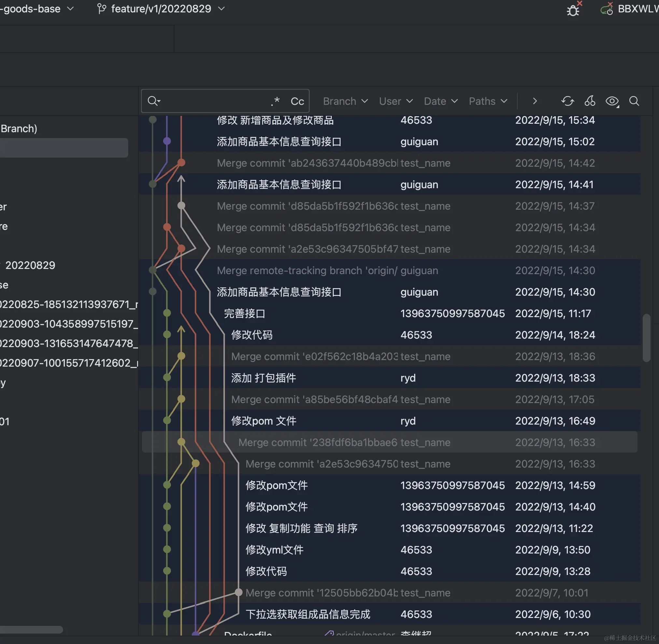Click the vertical scrollbar in the commit log
The width and height of the screenshot is (659, 644).
(646, 338)
